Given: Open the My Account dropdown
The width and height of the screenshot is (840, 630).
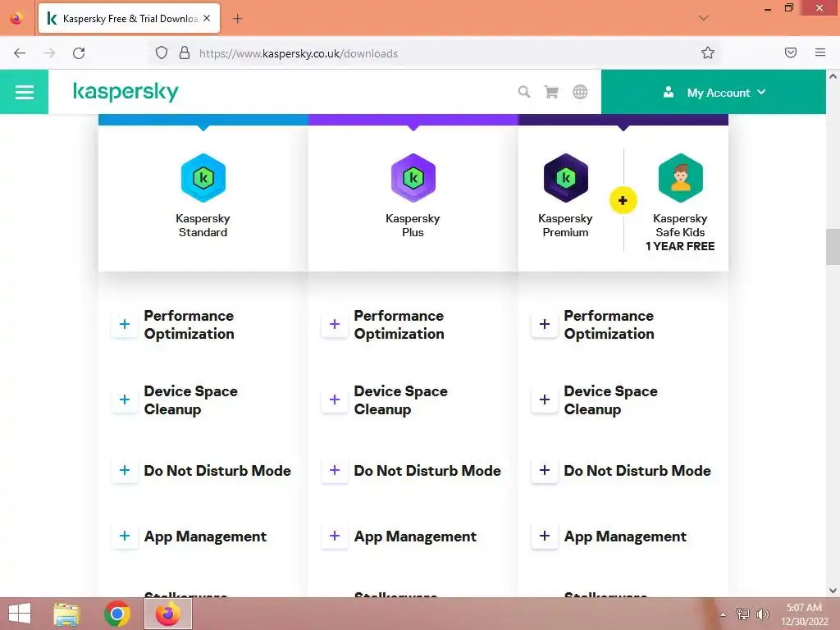Looking at the screenshot, I should click(x=714, y=92).
